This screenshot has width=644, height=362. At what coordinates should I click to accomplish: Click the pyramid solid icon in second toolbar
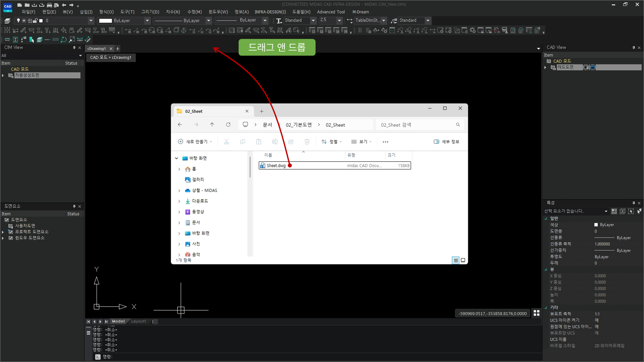pyautogui.click(x=184, y=30)
